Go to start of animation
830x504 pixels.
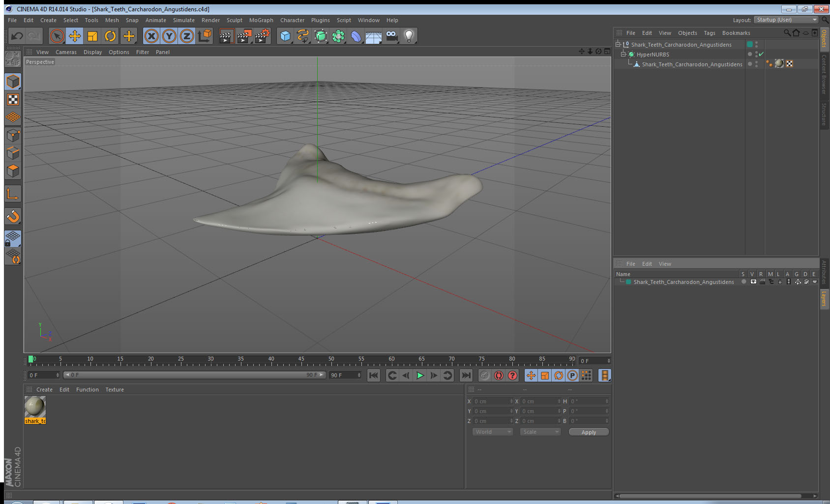[x=374, y=375]
